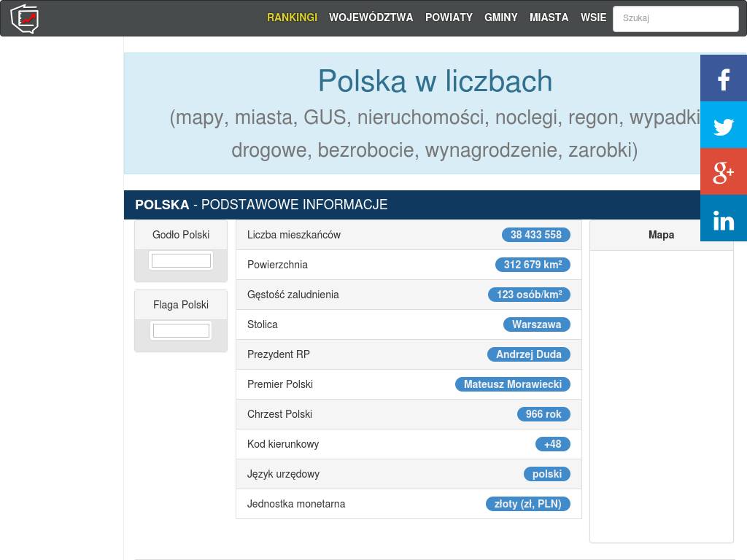Share page via Google Plus icon
Viewport: 747px width, 560px height.
click(723, 172)
